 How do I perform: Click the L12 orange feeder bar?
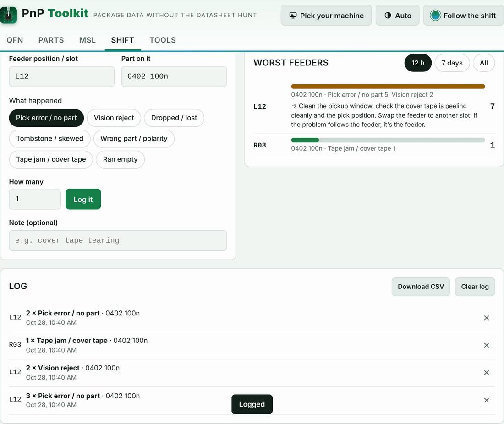pos(388,87)
